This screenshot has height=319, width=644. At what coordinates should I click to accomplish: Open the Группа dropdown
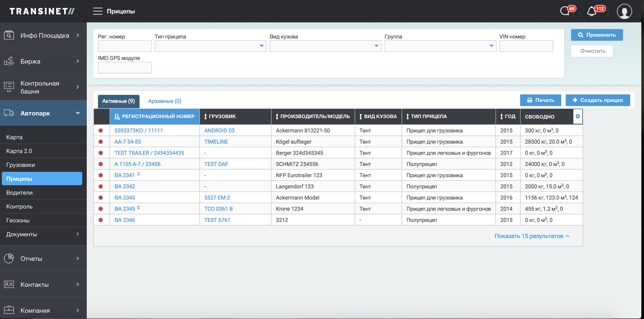point(440,46)
